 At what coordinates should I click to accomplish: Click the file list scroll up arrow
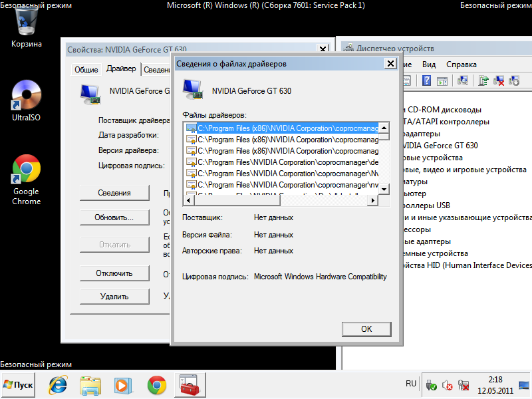[x=384, y=128]
